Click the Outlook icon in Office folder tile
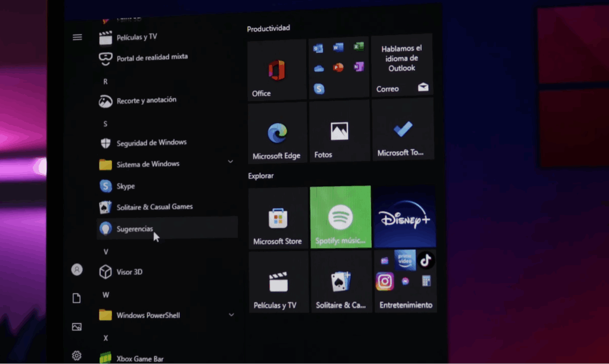This screenshot has width=609, height=364. pos(318,49)
